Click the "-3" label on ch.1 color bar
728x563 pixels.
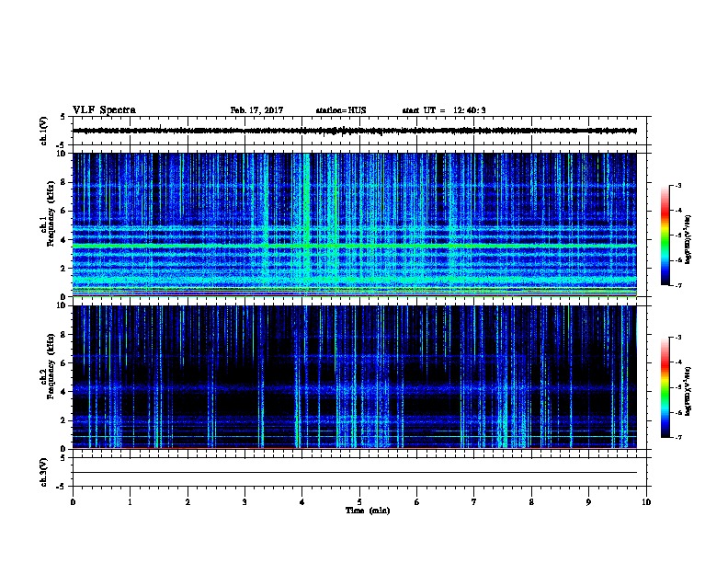(x=677, y=185)
